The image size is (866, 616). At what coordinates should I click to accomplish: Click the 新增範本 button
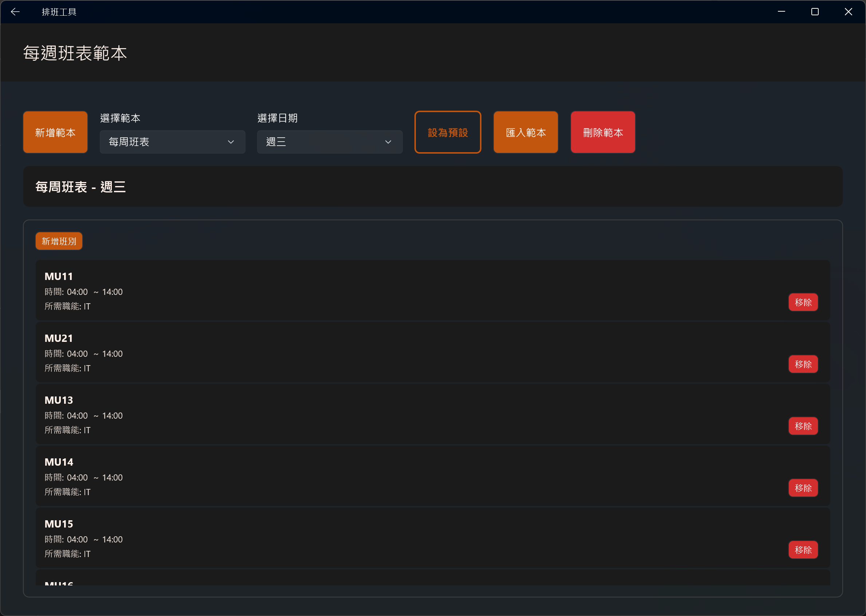click(x=55, y=133)
